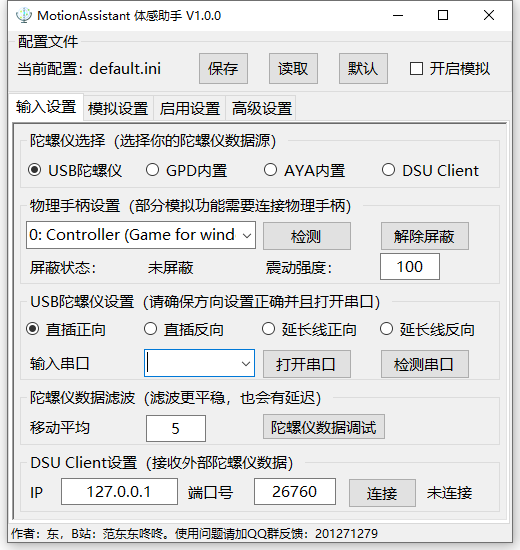The height and width of the screenshot is (550, 520).
Task: Click the 端口号 field showing 26760
Action: click(x=295, y=491)
